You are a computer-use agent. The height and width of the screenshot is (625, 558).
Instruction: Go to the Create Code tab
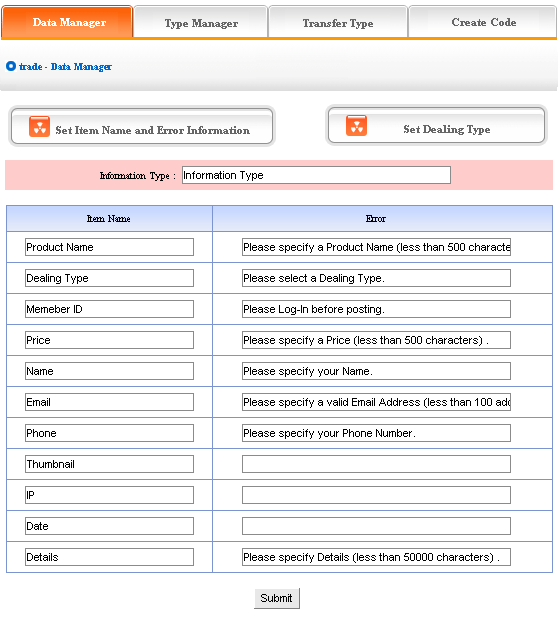tap(483, 22)
